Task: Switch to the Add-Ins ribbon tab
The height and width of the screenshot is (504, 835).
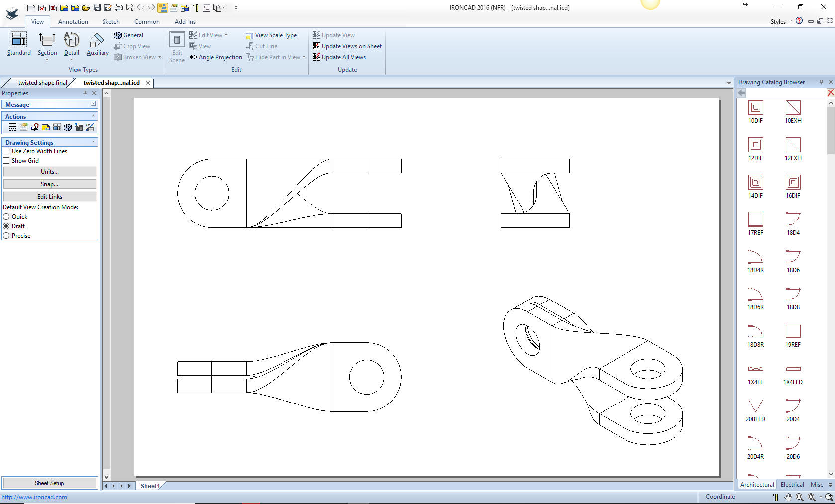Action: click(x=185, y=22)
